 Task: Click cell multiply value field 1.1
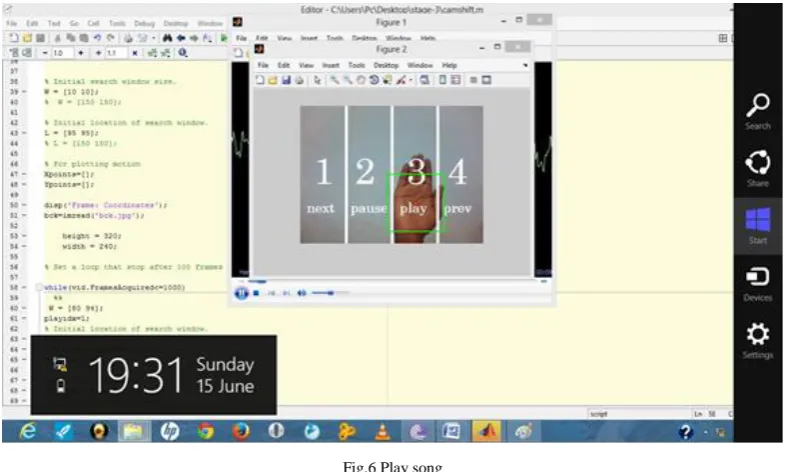click(116, 53)
